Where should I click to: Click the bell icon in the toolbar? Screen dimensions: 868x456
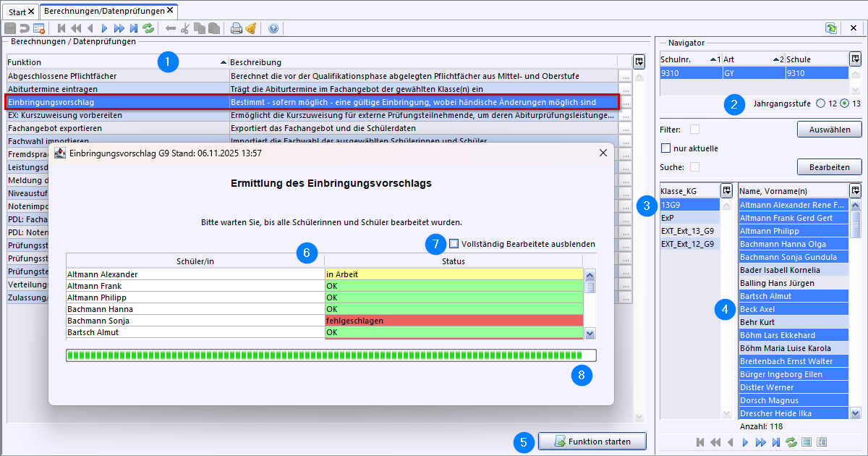click(250, 29)
